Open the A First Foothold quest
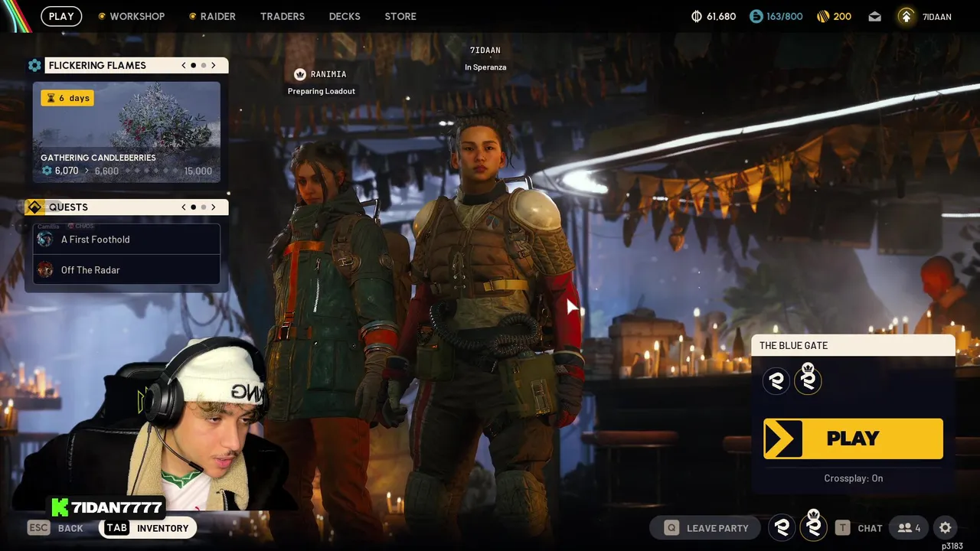The width and height of the screenshot is (980, 551). click(126, 240)
